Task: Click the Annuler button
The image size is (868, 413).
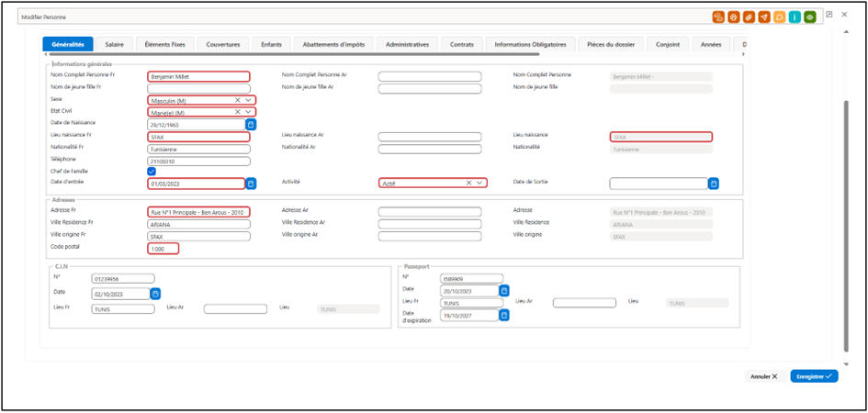Action: (x=764, y=376)
